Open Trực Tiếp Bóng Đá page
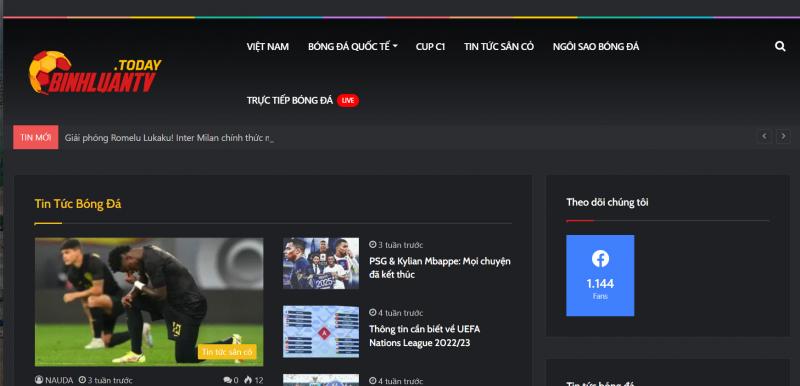 (289, 100)
